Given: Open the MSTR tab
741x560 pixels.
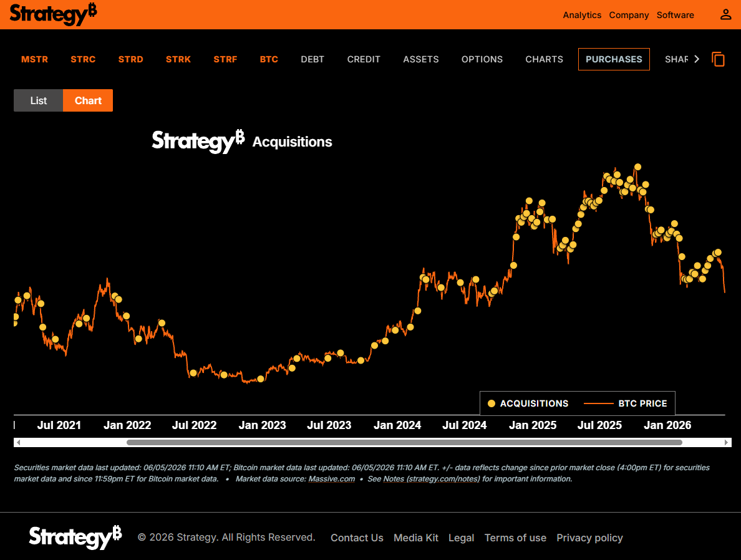Looking at the screenshot, I should 34,59.
